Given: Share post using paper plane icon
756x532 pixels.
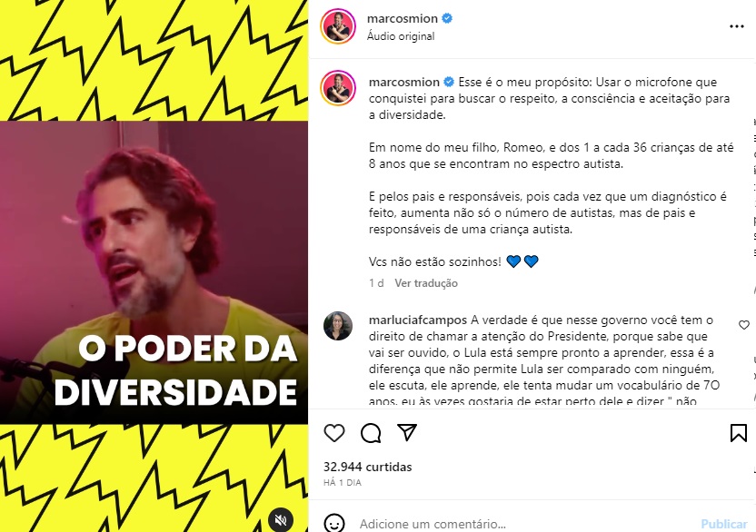Looking at the screenshot, I should [407, 432].
